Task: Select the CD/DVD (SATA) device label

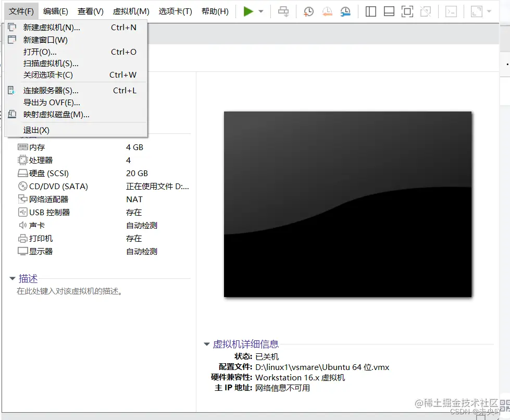Action: 58,187
